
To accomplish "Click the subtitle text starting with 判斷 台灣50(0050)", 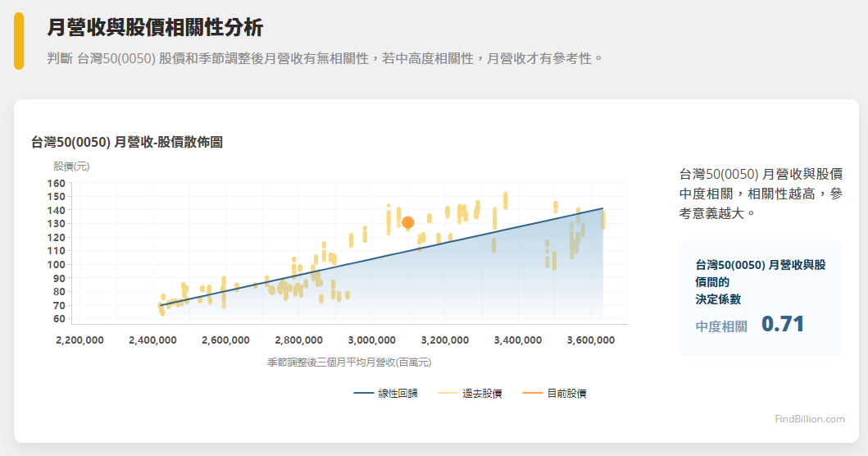I will pyautogui.click(x=325, y=58).
